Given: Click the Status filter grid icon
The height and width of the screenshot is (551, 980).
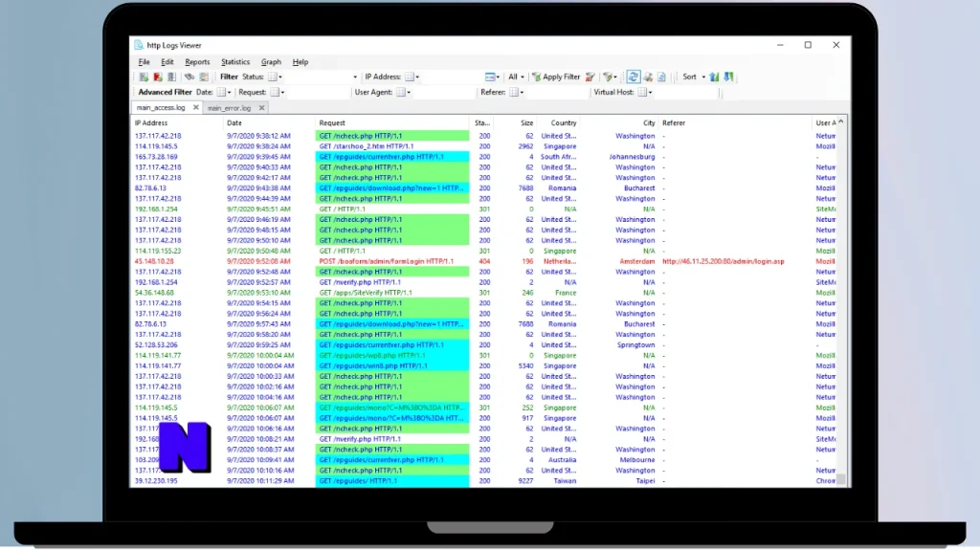Looking at the screenshot, I should click(x=273, y=77).
